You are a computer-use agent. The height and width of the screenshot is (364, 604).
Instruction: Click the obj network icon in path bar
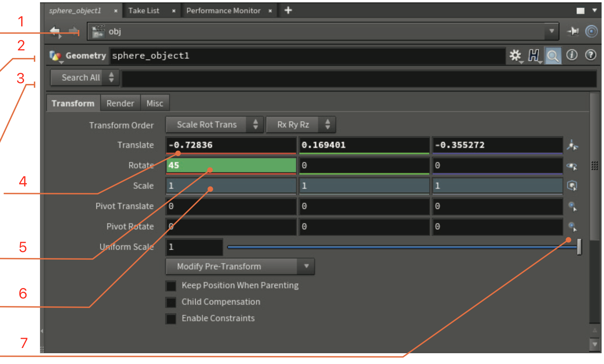click(x=98, y=31)
